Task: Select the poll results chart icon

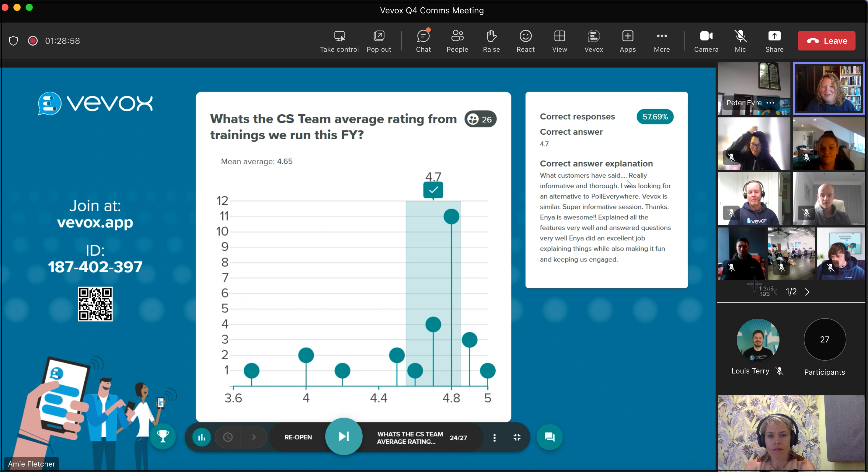Action: (x=201, y=437)
